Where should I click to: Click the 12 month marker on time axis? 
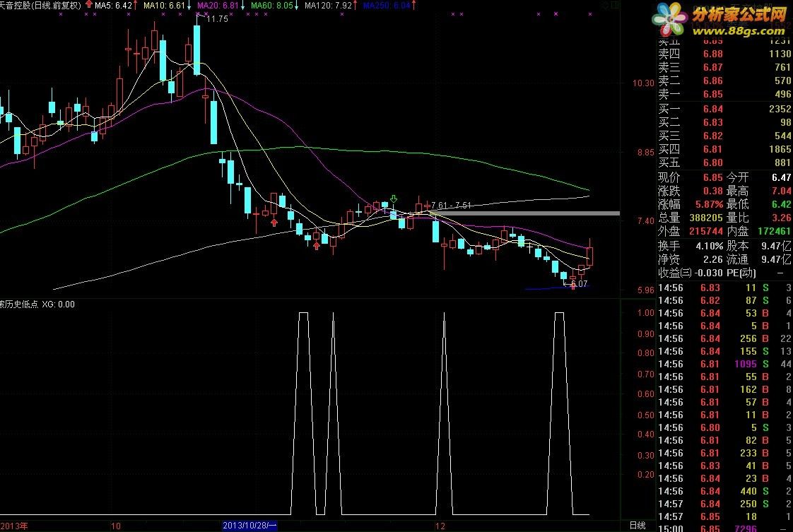point(440,526)
